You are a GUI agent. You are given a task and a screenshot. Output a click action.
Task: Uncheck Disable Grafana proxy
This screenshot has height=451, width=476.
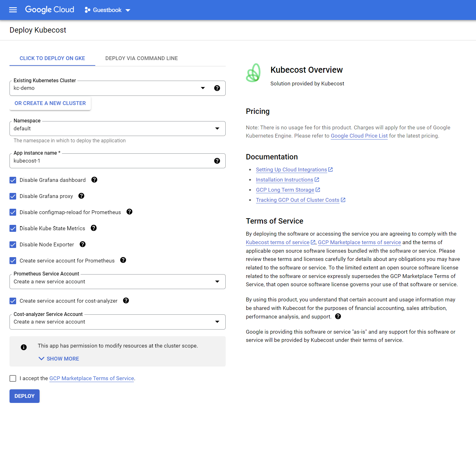coord(13,196)
